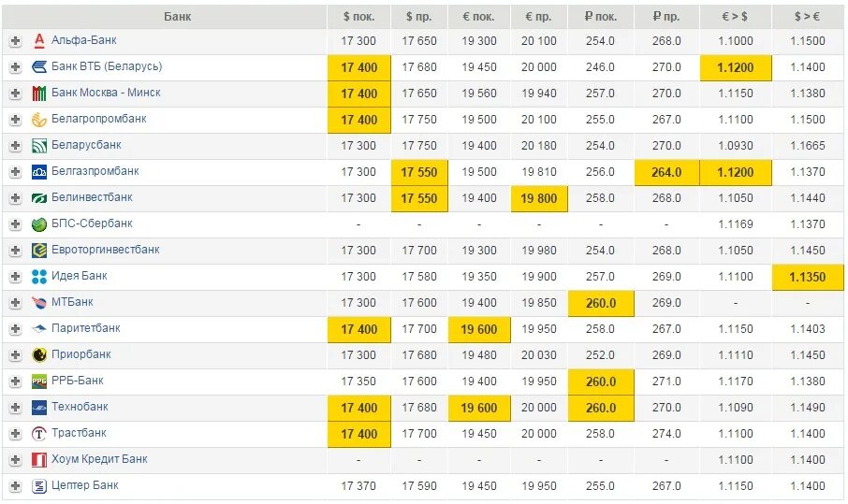Click the Приорбанк round logo icon
Screen dimensions: 848x504
tap(39, 355)
